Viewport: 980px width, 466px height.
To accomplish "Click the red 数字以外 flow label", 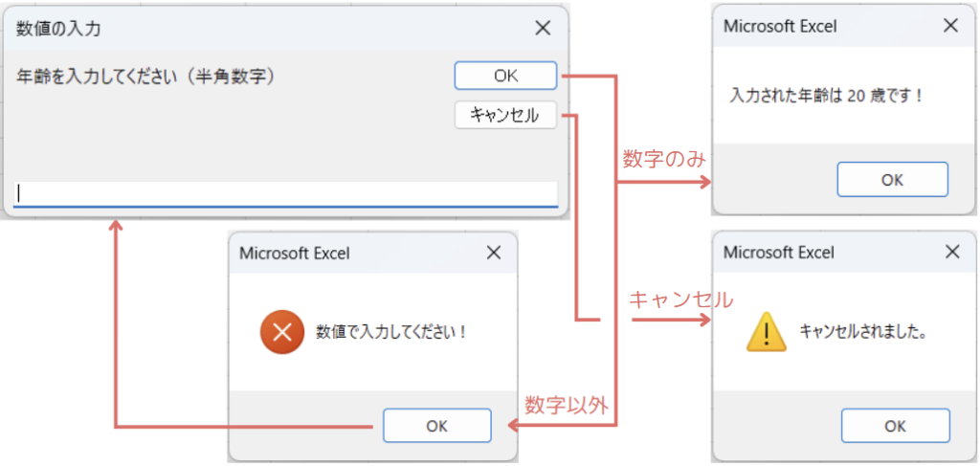I will pyautogui.click(x=566, y=405).
